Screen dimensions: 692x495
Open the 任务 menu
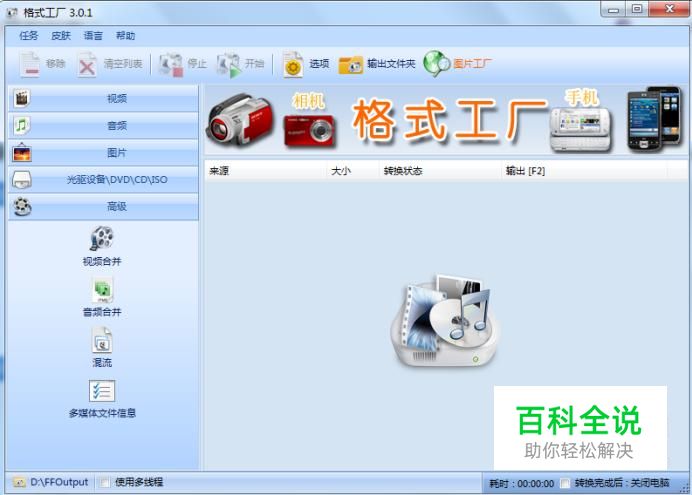pyautogui.click(x=29, y=36)
